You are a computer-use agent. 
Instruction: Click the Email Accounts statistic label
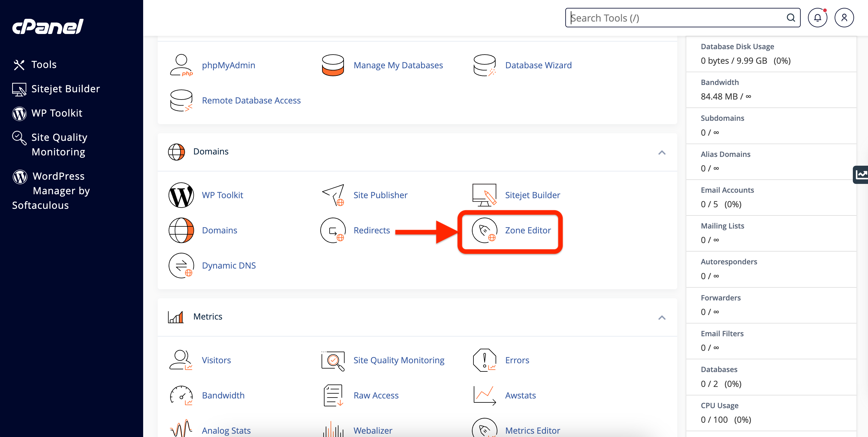tap(727, 190)
